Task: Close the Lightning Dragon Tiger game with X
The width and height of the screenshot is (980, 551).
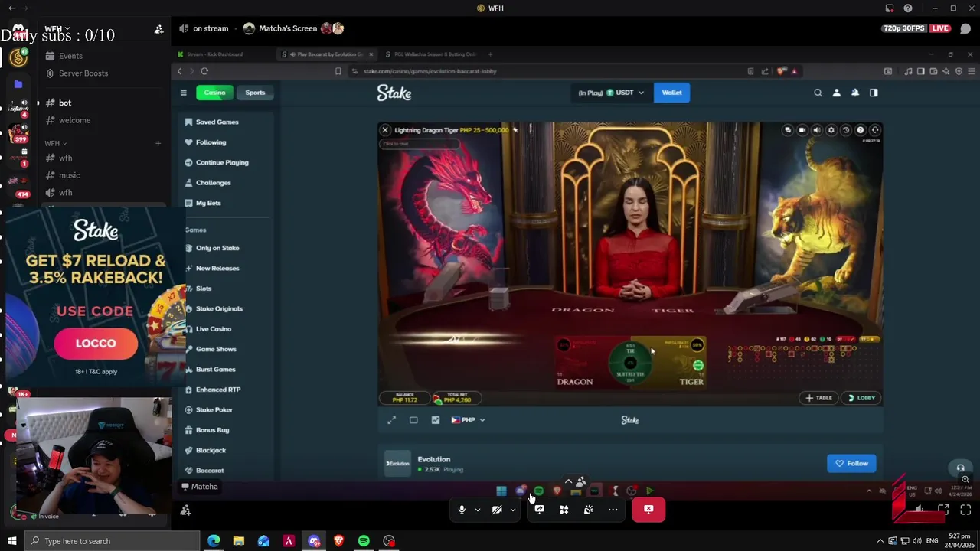Action: pos(385,130)
